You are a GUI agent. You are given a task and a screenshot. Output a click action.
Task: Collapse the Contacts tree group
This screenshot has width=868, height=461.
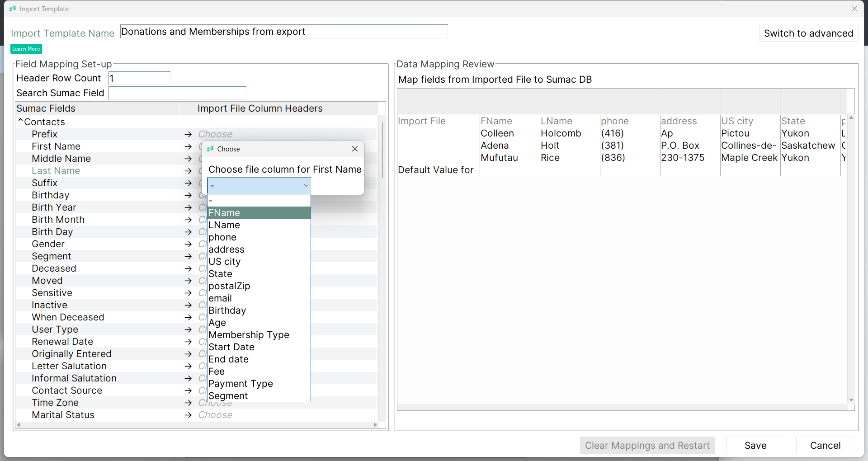tap(20, 121)
